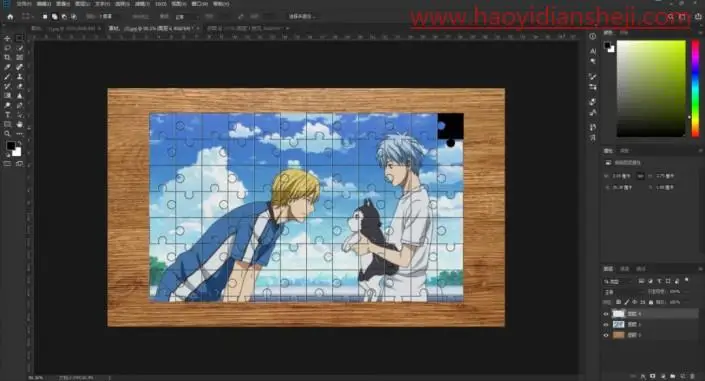Open the layer filter kind dropdown
705x381 pixels.
tap(618, 282)
